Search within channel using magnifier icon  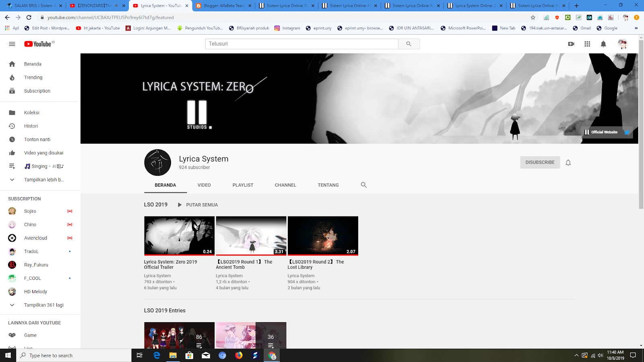[363, 185]
